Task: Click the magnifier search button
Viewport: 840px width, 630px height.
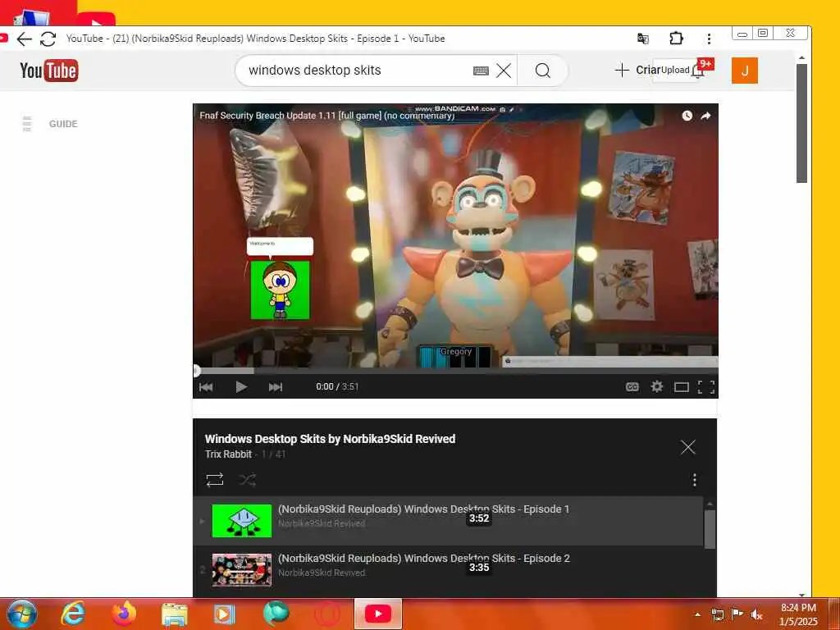Action: [543, 71]
